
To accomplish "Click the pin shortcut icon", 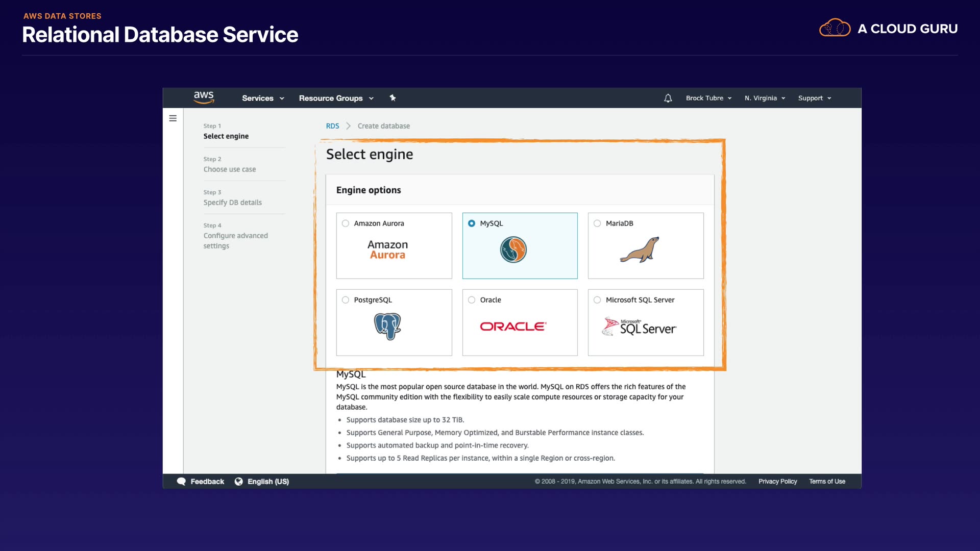I will [x=393, y=98].
